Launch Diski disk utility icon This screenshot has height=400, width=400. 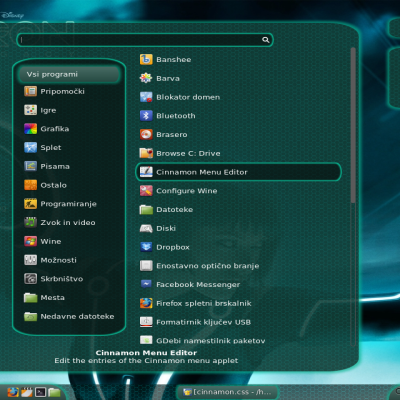tap(146, 228)
